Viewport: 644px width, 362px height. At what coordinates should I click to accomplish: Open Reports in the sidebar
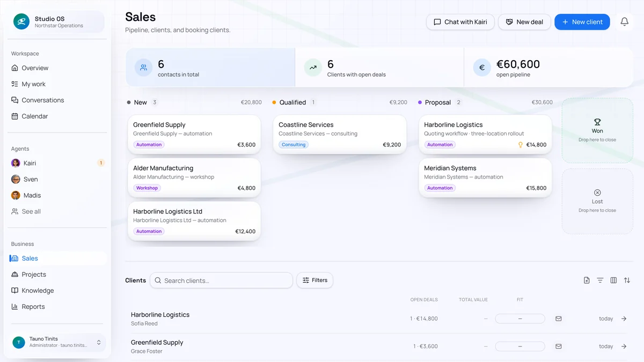(57, 307)
